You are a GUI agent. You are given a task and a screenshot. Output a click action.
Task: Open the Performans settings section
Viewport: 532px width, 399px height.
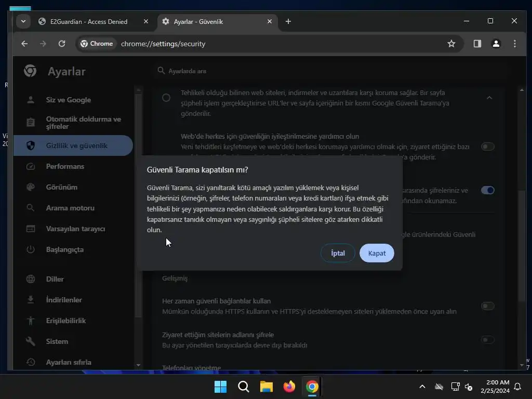click(x=73, y=166)
